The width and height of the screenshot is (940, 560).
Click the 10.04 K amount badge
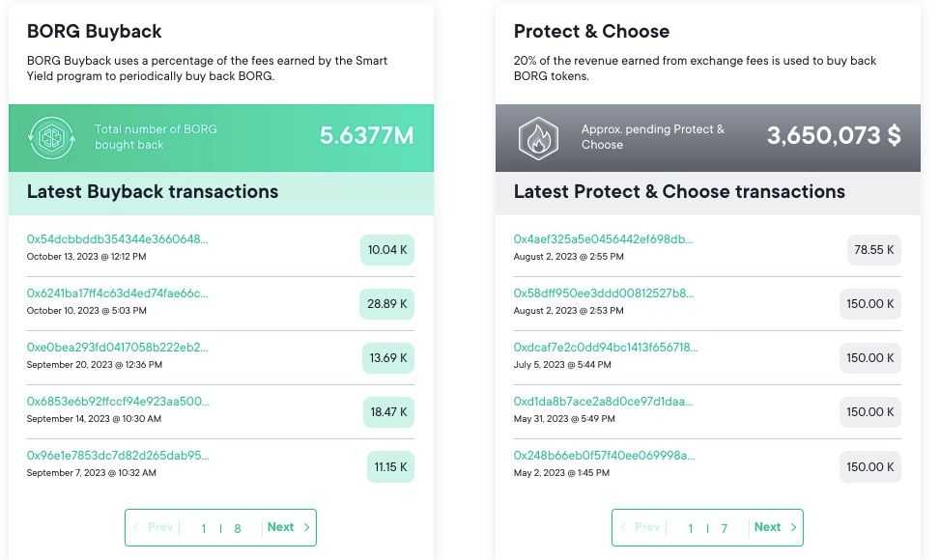click(386, 249)
